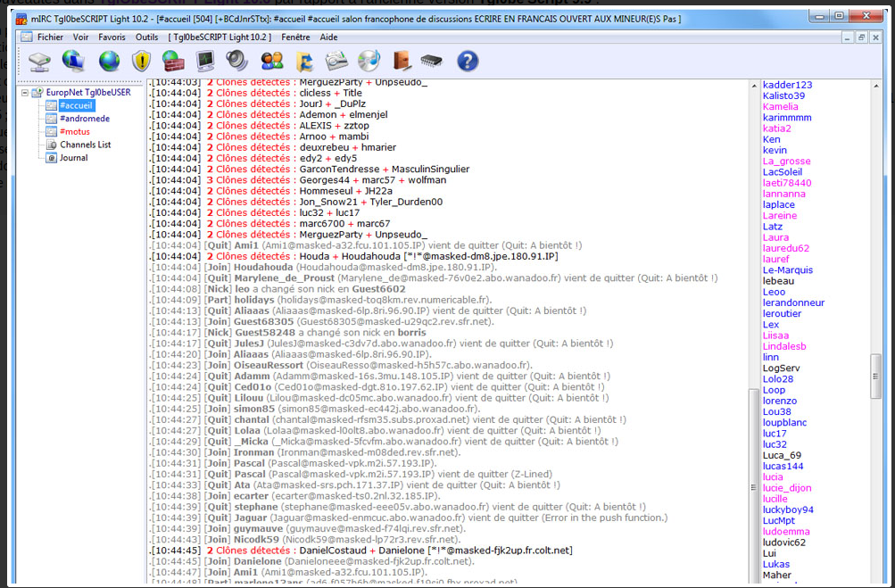The image size is (895, 588).
Task: Open help with blue question mark icon
Action: click(468, 61)
